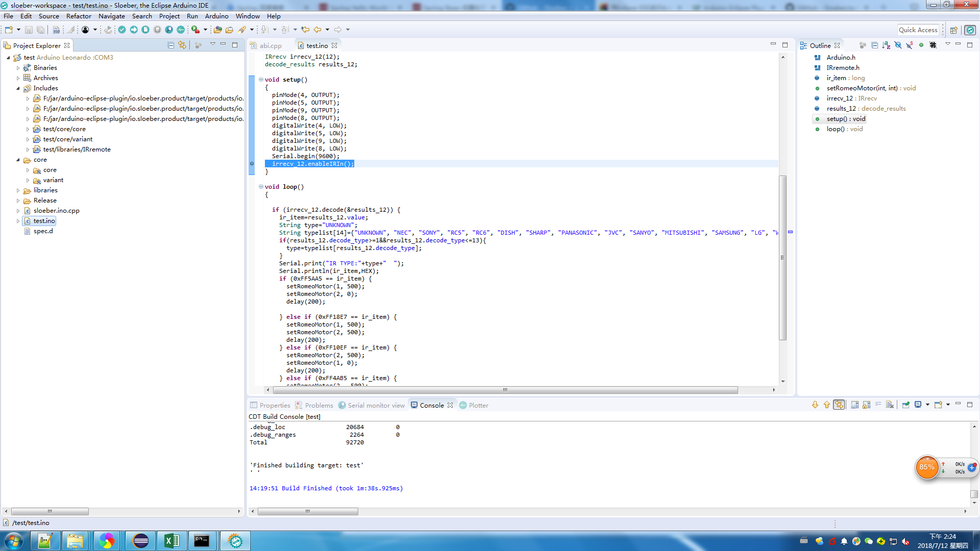Click the Console horizontal scrollbar thumb
This screenshot has height=551, width=980.
point(308,511)
